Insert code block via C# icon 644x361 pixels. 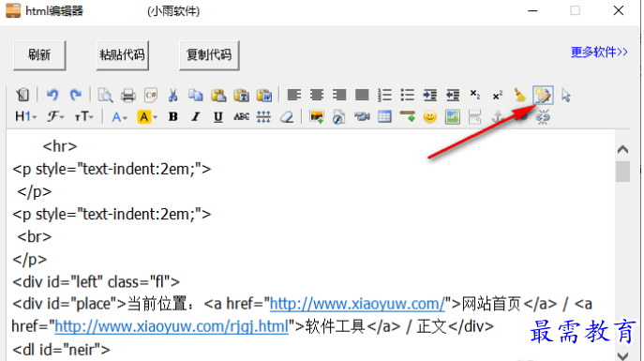click(151, 96)
